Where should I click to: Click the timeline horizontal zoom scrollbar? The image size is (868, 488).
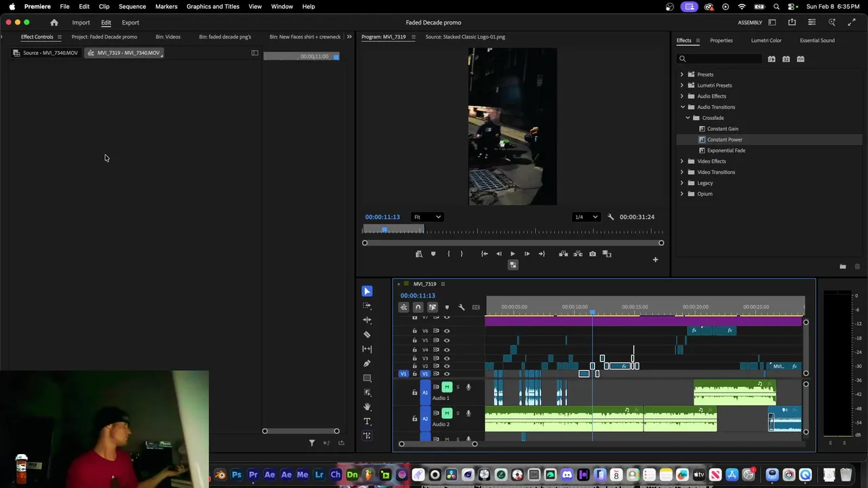pos(438,444)
